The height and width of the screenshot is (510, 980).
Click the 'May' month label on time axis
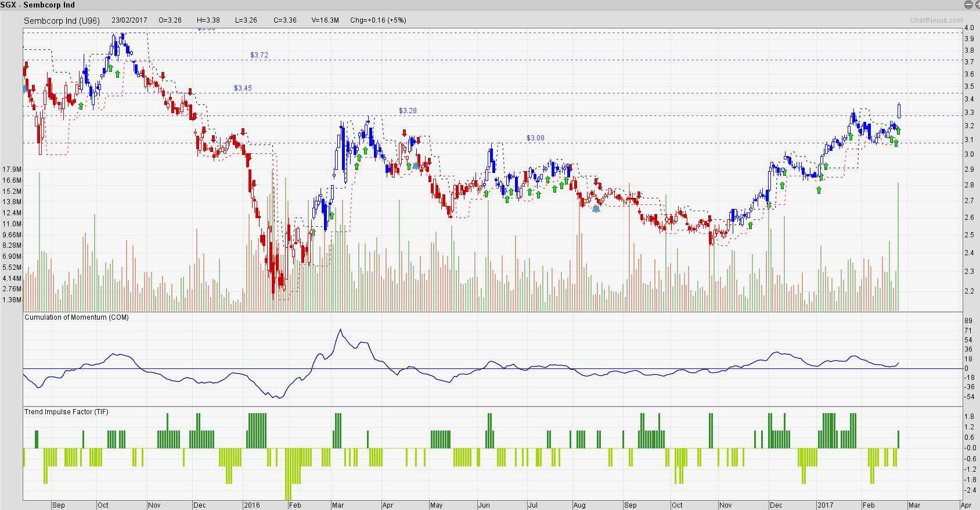pos(436,505)
